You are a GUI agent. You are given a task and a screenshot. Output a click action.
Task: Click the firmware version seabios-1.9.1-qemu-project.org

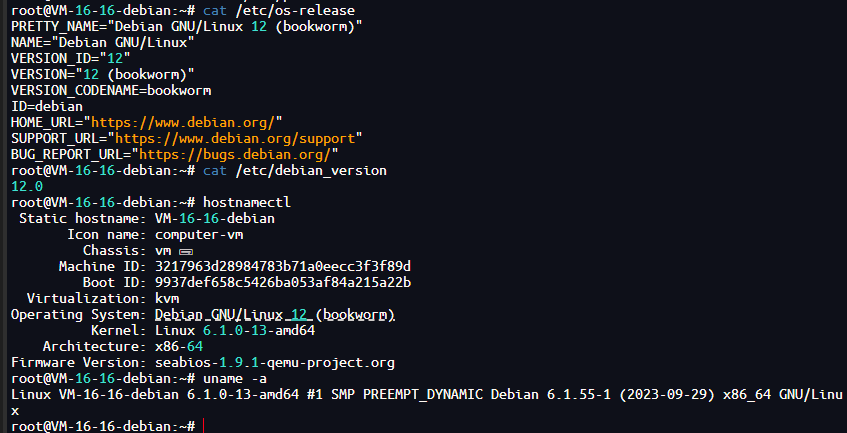275,362
